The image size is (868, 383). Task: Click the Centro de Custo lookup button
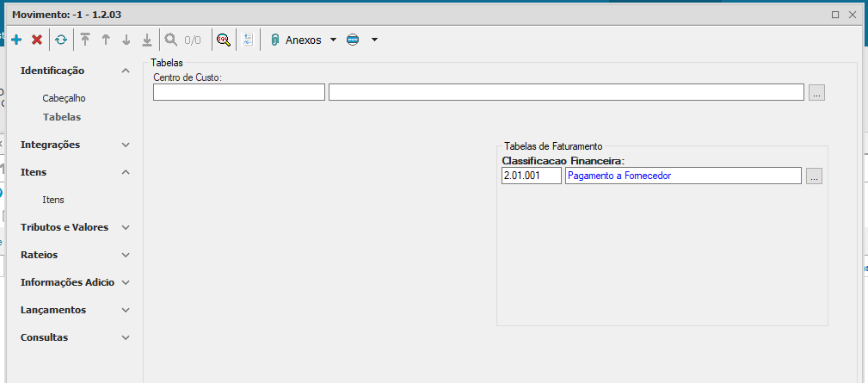pyautogui.click(x=816, y=92)
